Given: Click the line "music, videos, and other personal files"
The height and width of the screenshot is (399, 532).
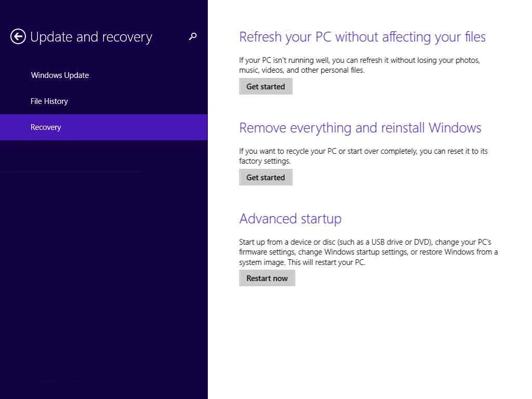Looking at the screenshot, I should coord(302,70).
